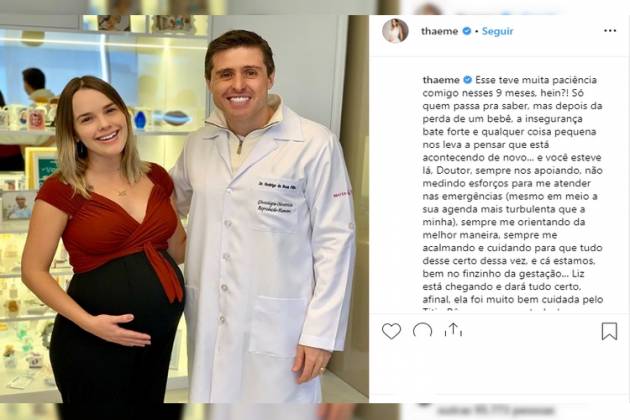Image resolution: width=630 pixels, height=420 pixels.
Task: Click the verified badge beside the header username
Action: point(466,31)
